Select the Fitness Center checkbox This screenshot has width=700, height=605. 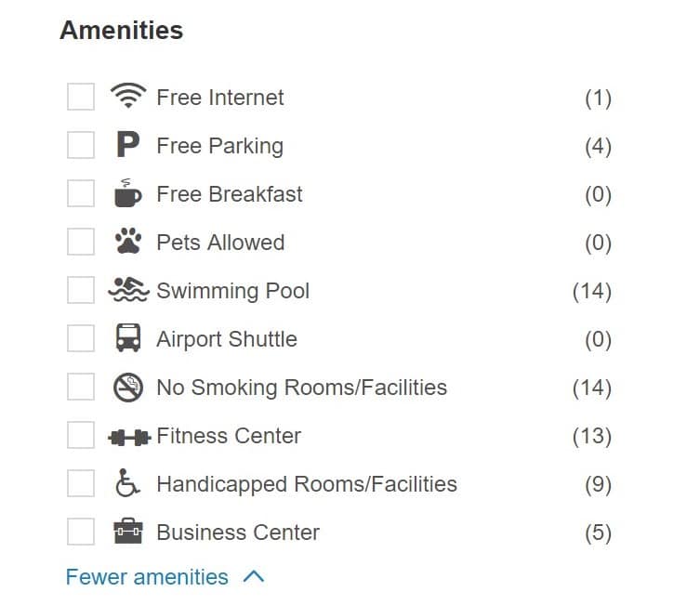81,435
